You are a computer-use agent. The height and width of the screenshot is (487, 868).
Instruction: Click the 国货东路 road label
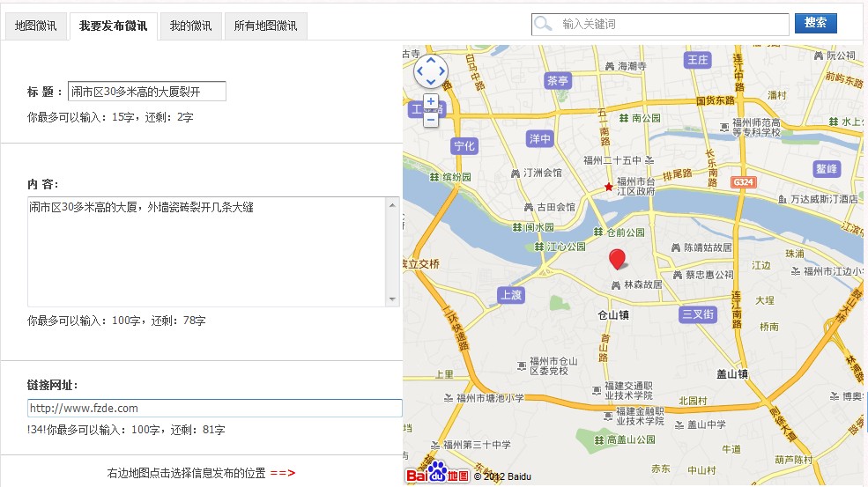716,100
